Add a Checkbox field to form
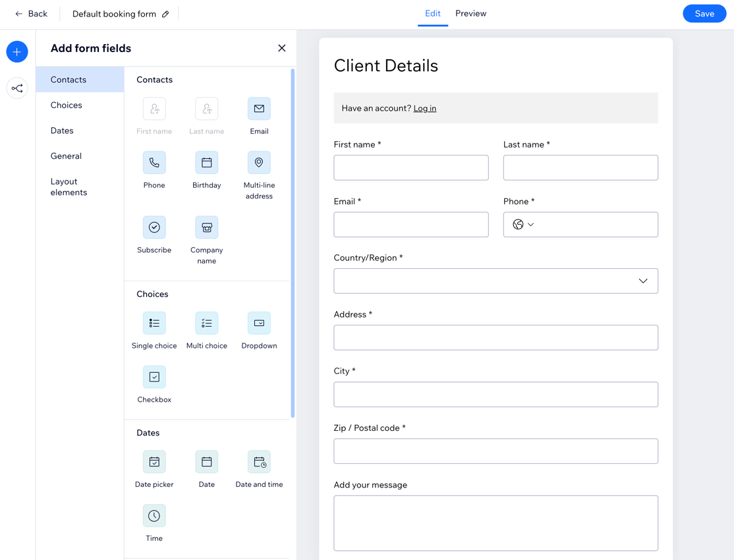734x560 pixels. (x=154, y=377)
